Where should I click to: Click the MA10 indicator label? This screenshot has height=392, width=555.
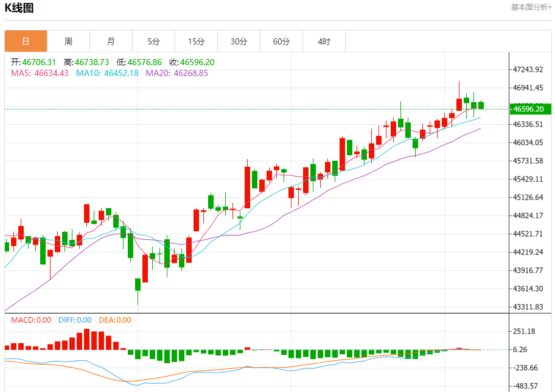106,73
